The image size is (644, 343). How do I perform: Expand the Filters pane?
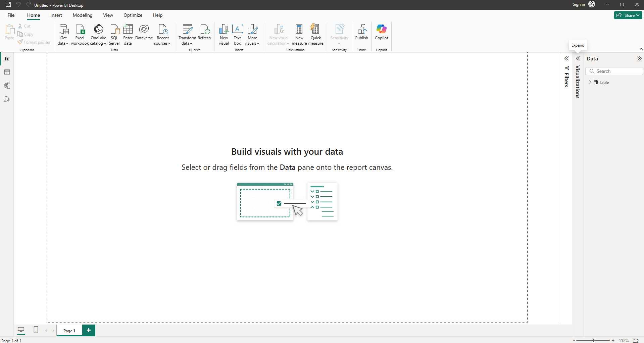tap(566, 59)
